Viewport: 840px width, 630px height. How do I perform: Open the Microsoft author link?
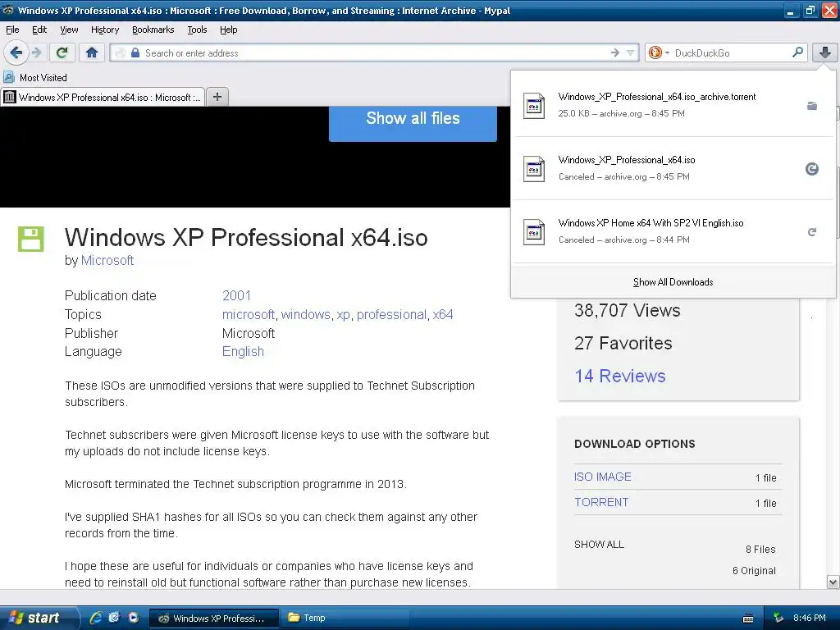[107, 260]
